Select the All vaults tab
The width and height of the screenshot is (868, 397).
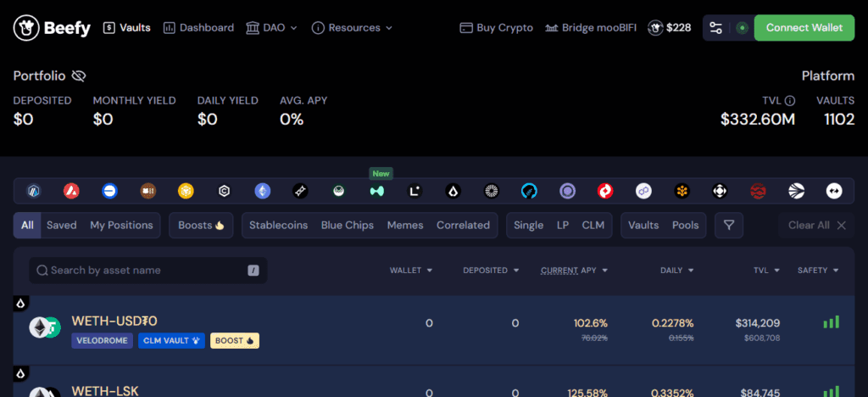[x=27, y=226]
